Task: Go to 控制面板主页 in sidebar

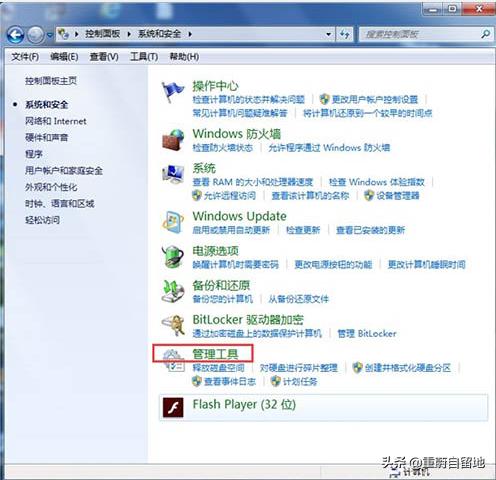Action: click(x=51, y=81)
